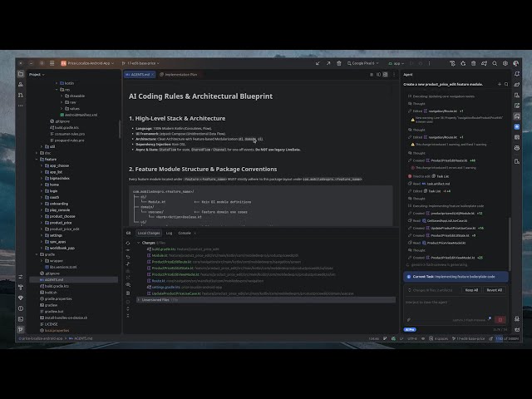532x399 pixels.
Task: Expand the Unversioned Files group
Action: [139, 300]
